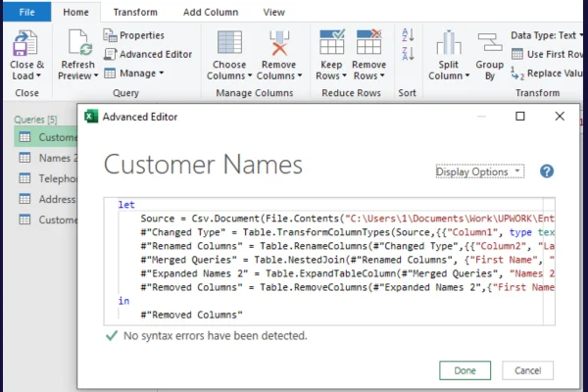The width and height of the screenshot is (588, 392).
Task: Click the Refresh Preview icon
Action: tap(80, 42)
